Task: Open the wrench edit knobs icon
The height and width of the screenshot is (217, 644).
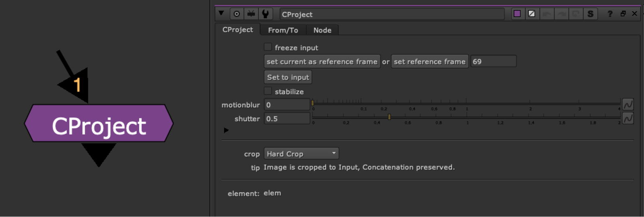Action: (265, 14)
